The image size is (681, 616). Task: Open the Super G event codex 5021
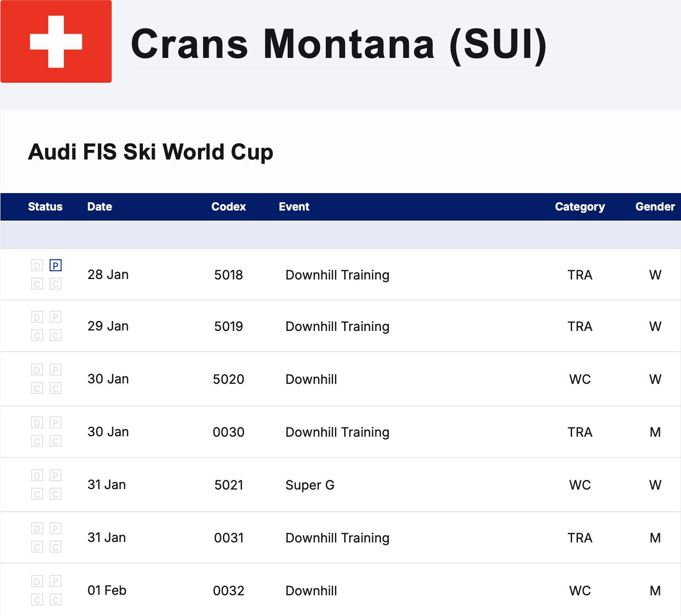coord(310,485)
